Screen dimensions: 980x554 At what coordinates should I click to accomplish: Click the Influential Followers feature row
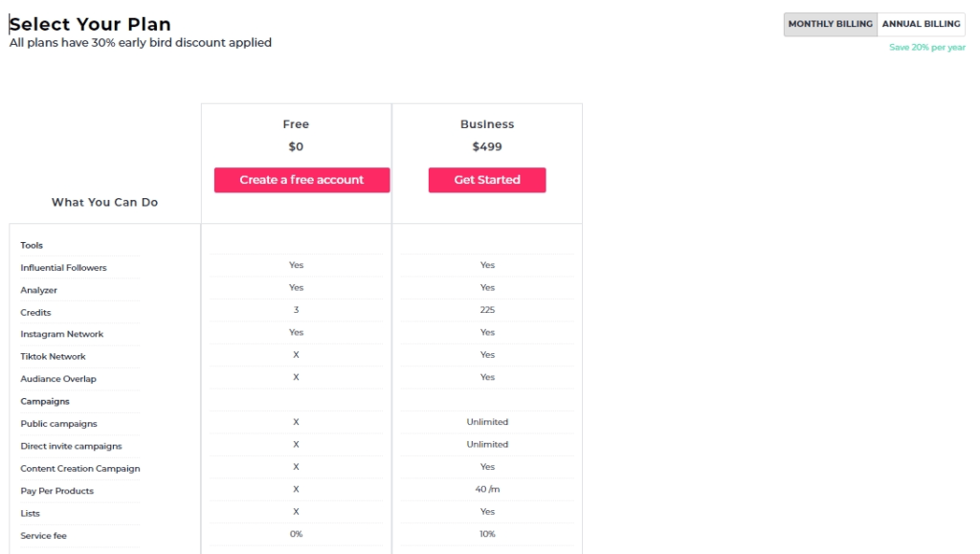(x=63, y=268)
